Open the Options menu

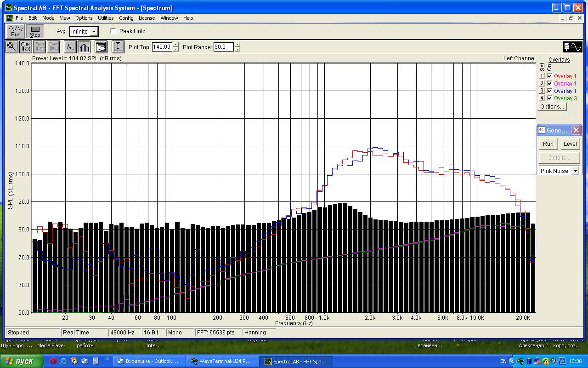[84, 18]
